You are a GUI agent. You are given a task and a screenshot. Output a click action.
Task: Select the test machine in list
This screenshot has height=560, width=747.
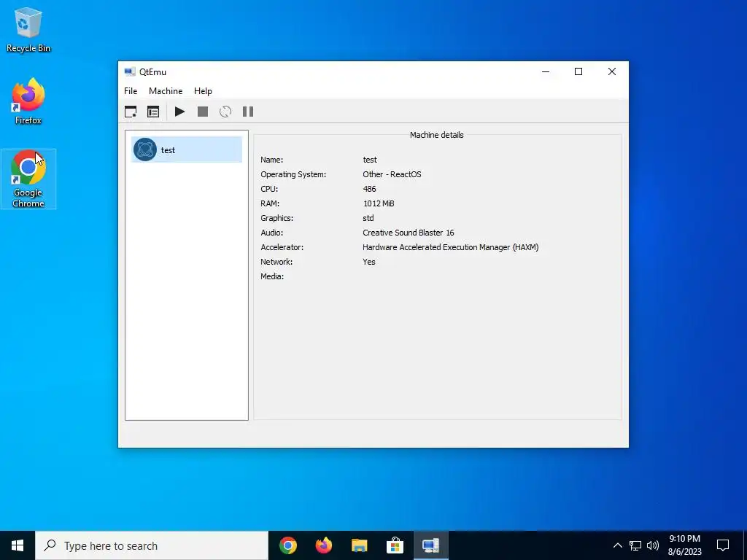coord(186,149)
